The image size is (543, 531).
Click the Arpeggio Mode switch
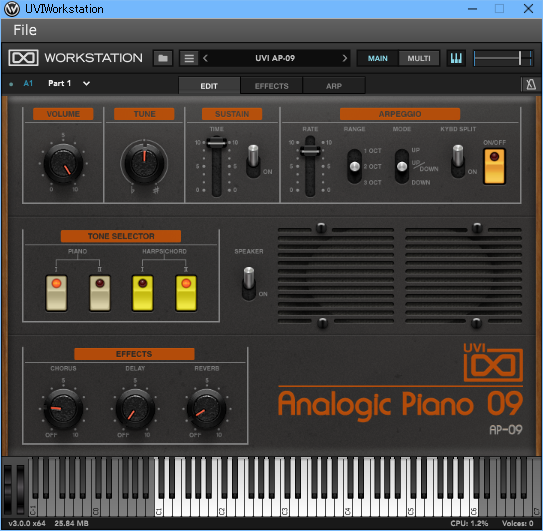[x=402, y=166]
